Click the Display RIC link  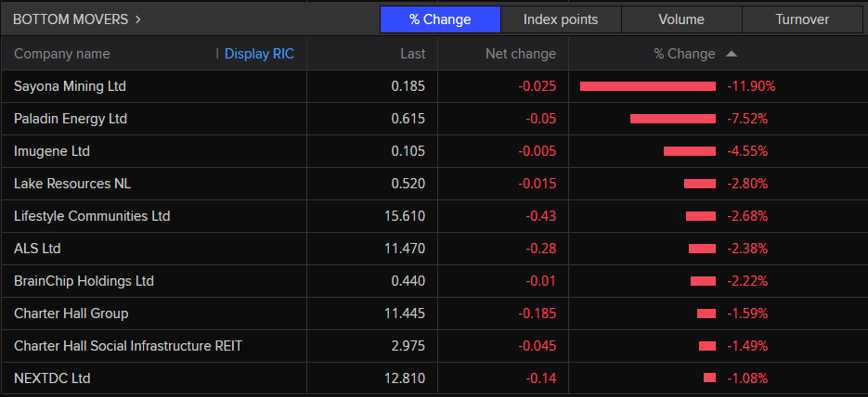tap(259, 54)
